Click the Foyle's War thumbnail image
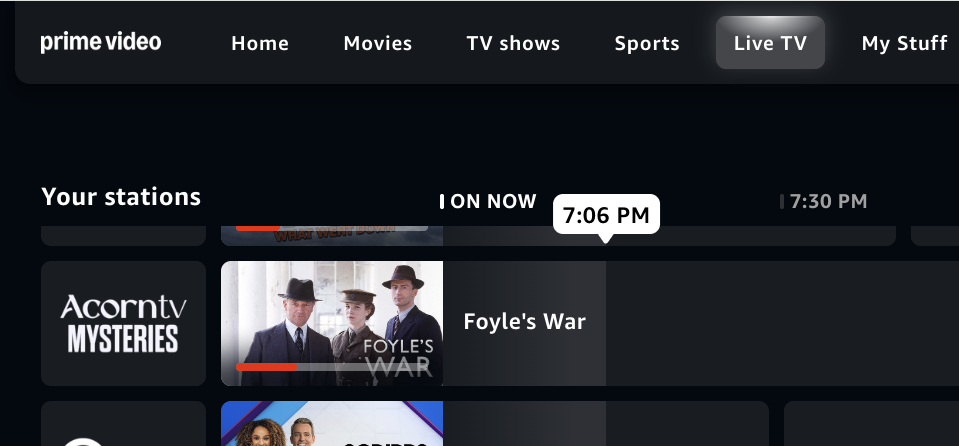Image resolution: width=959 pixels, height=446 pixels. click(332, 324)
